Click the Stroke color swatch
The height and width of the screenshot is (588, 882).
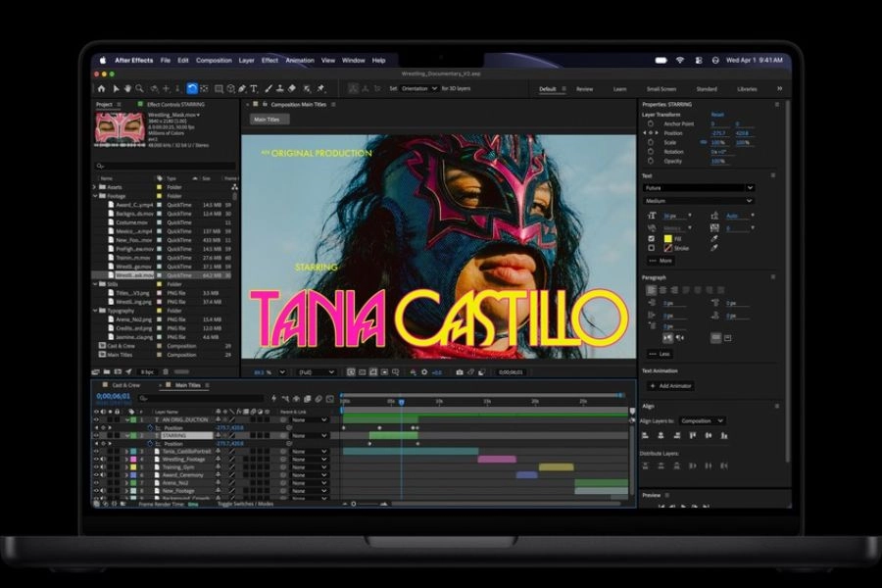[x=667, y=248]
